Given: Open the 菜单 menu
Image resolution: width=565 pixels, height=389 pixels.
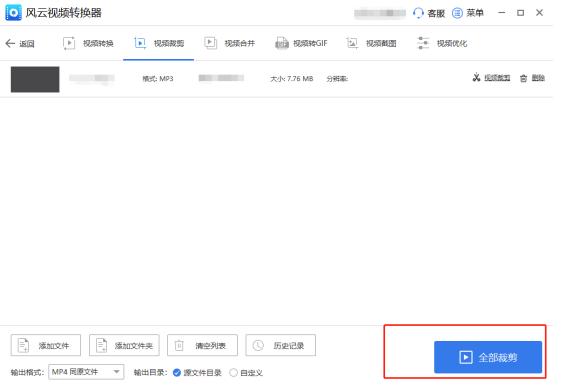Looking at the screenshot, I should pos(468,13).
